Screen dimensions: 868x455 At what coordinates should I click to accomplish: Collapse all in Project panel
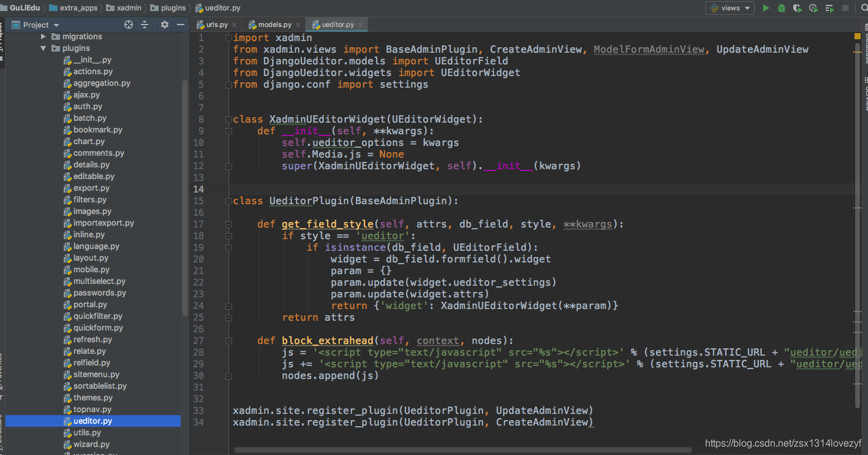click(145, 25)
